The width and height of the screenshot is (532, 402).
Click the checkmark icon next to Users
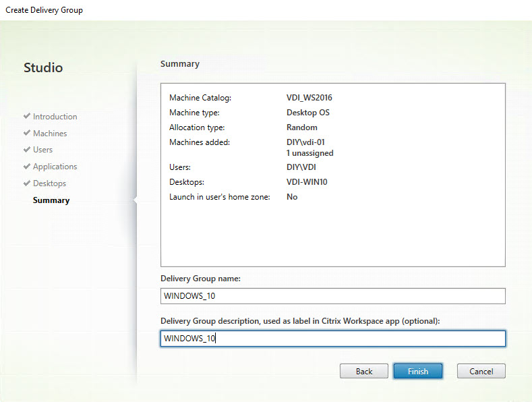pyautogui.click(x=27, y=150)
